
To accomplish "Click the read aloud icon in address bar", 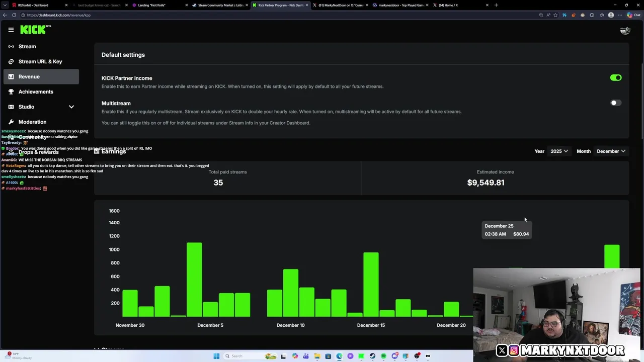I will coord(548,15).
